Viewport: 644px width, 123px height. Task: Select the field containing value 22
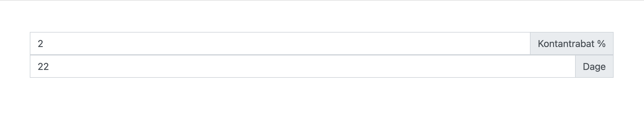click(303, 67)
